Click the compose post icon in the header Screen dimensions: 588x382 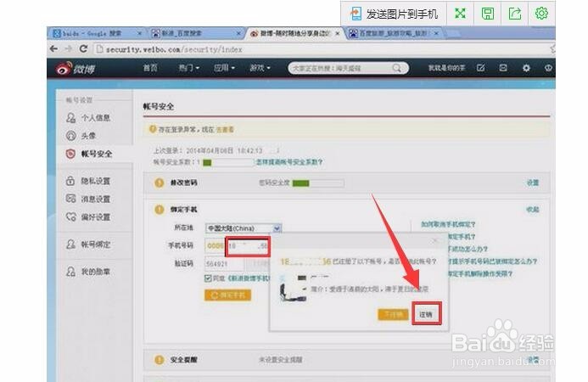pyautogui.click(x=481, y=68)
